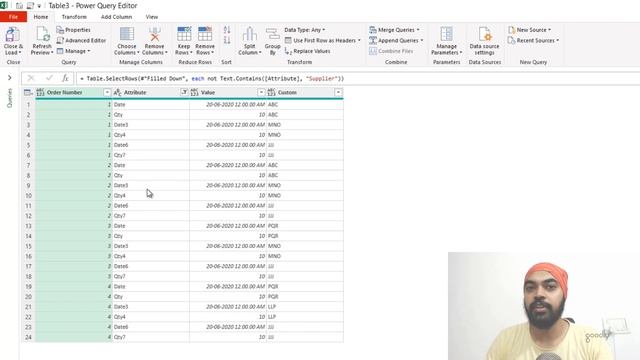This screenshot has height=360, width=640.
Task: Click the Group By icon
Action: 272,34
